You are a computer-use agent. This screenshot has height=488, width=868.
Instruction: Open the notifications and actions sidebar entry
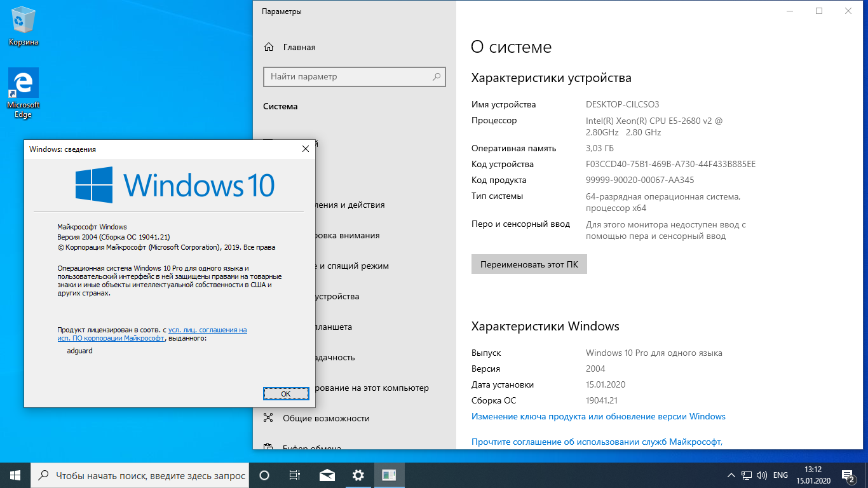click(386, 205)
